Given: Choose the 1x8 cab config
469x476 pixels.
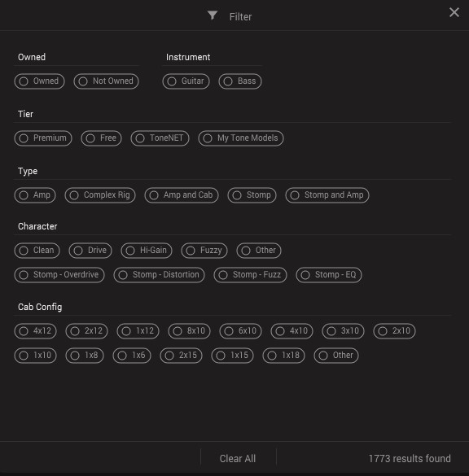Looking at the screenshot, I should 85,356.
